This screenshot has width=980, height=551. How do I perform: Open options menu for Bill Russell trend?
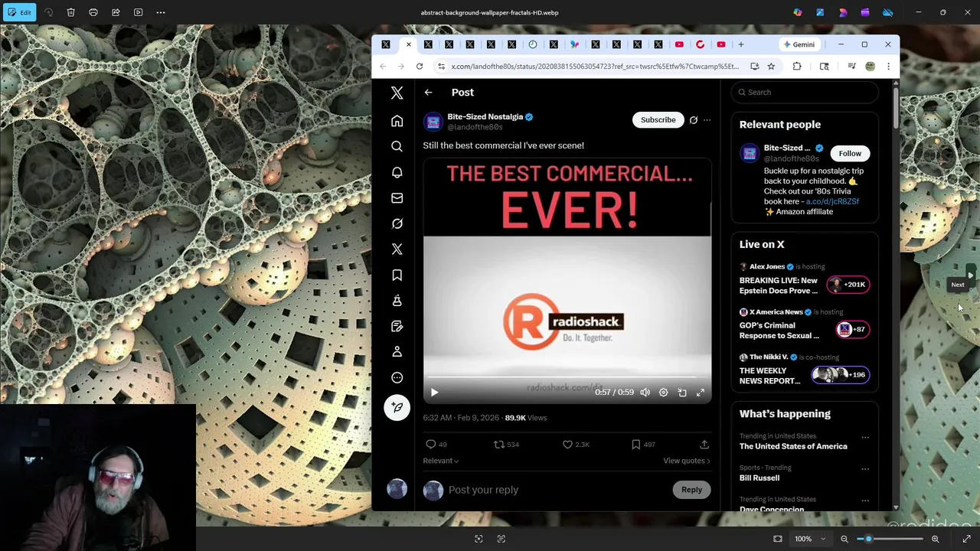click(865, 468)
